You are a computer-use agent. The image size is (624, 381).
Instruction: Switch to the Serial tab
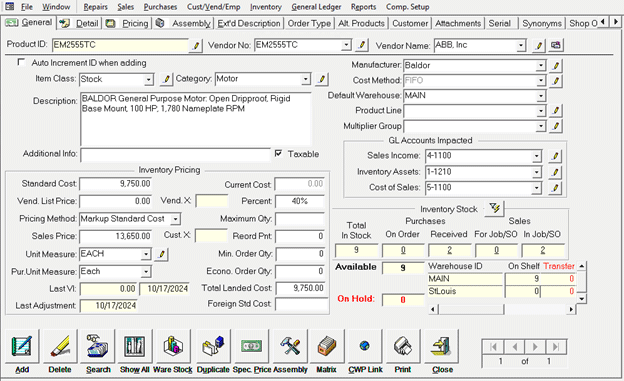pyautogui.click(x=500, y=23)
